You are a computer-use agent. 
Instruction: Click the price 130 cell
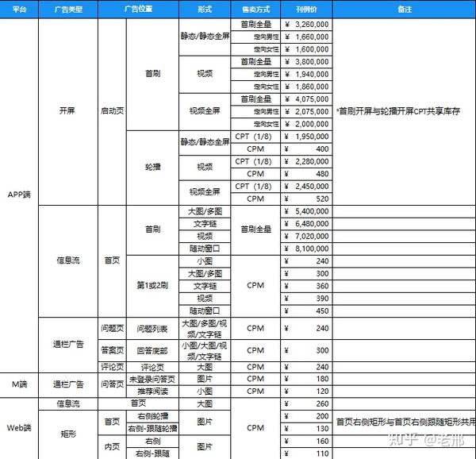tap(306, 429)
